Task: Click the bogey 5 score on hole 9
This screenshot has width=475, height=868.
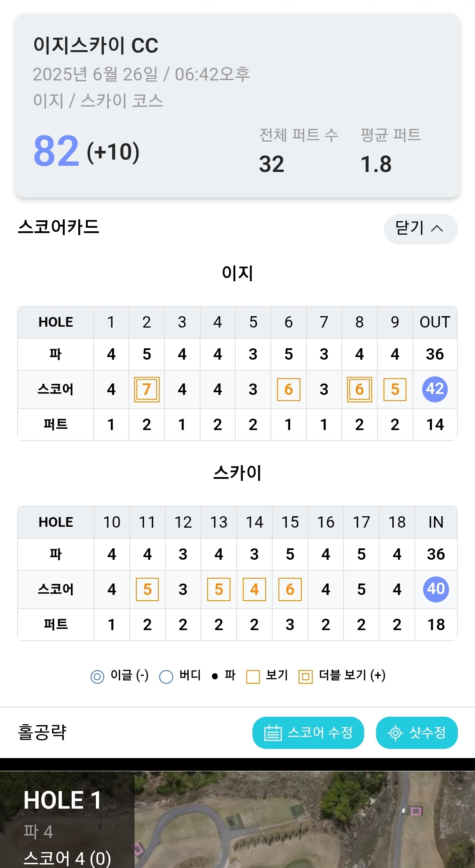Action: click(x=395, y=390)
